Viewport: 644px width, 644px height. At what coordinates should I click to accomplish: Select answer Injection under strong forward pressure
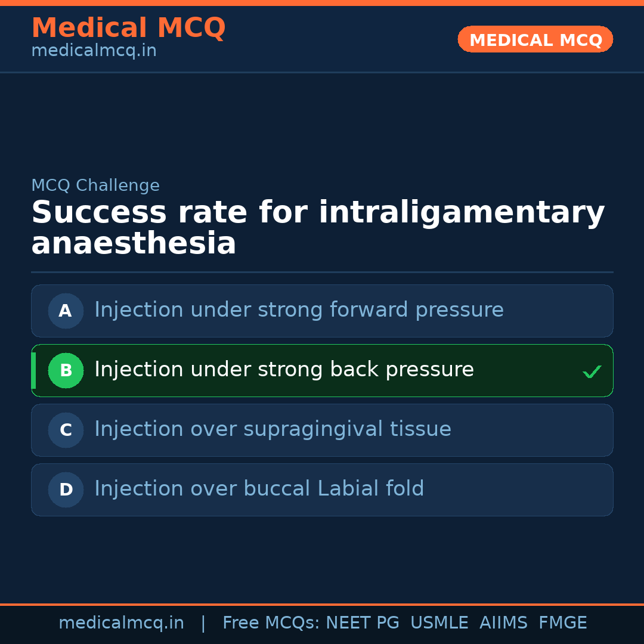[299, 310]
